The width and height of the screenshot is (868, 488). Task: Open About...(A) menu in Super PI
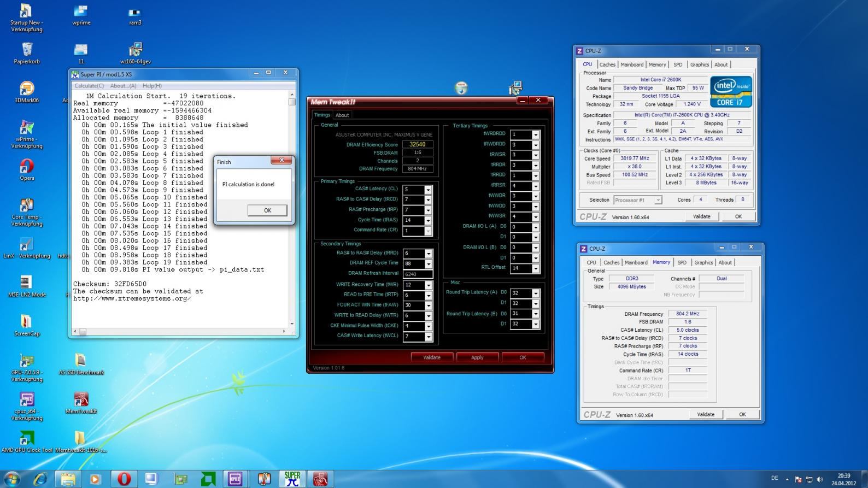pyautogui.click(x=124, y=86)
